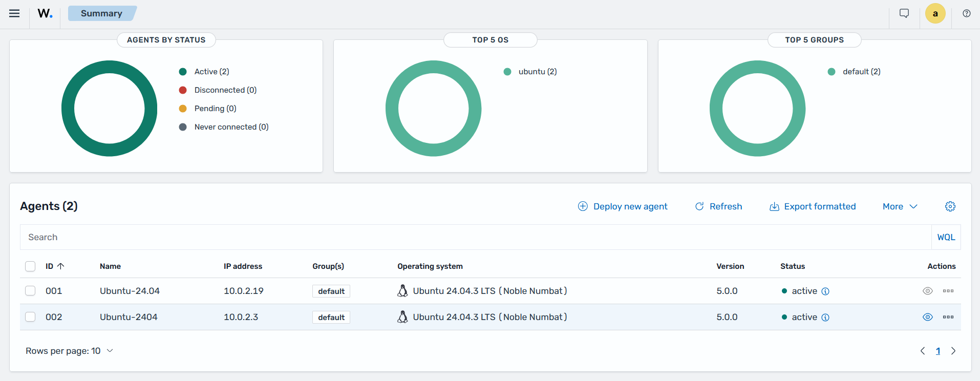Open the three-dot actions menu for agent 002
The image size is (980, 381).
948,317
